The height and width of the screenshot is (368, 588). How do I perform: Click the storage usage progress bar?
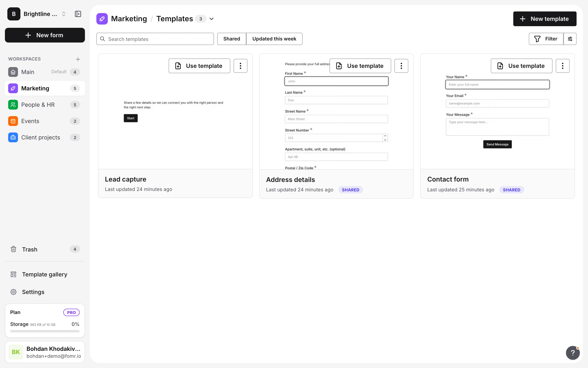click(x=45, y=331)
